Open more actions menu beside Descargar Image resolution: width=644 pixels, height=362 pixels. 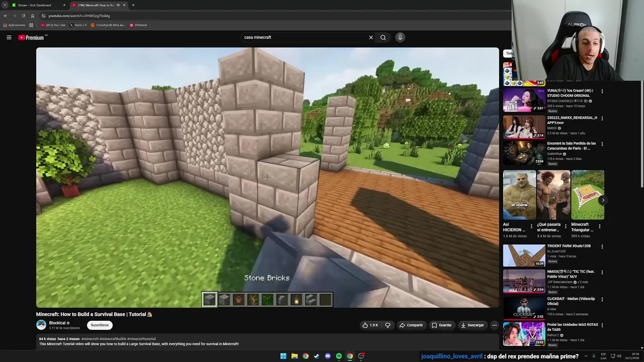pos(494,325)
